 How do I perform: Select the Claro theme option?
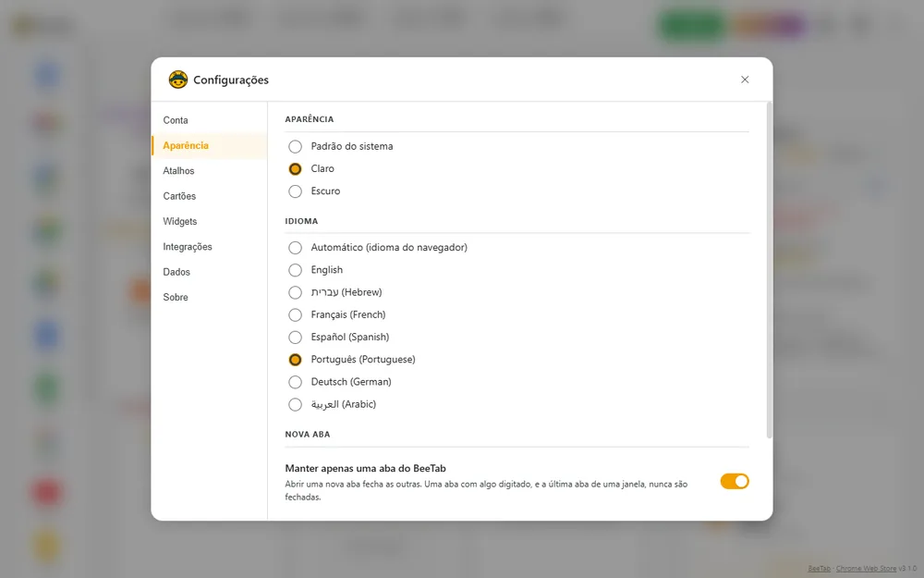[296, 168]
